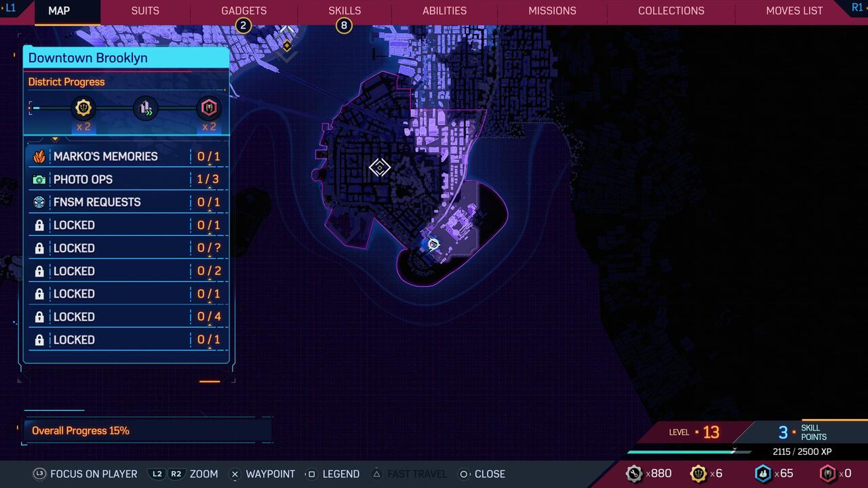The image size is (868, 488).
Task: Go to the Missions tab
Action: [552, 11]
